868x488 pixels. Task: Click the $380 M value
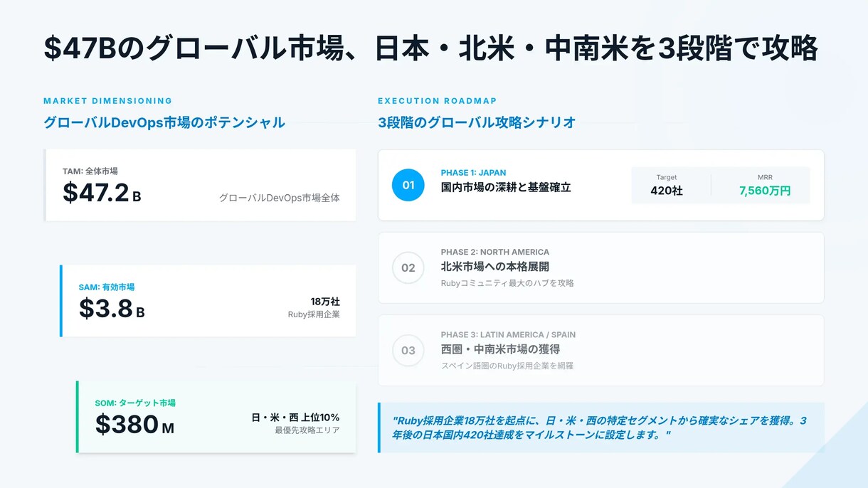click(134, 425)
